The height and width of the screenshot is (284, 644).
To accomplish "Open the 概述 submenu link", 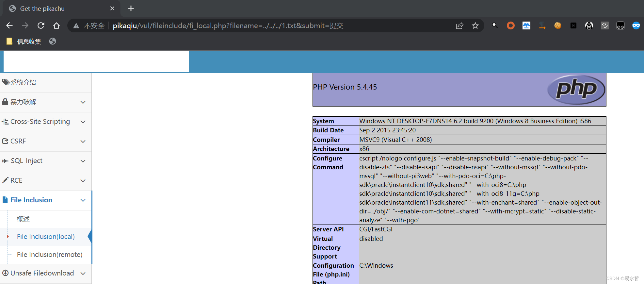I will [24, 219].
